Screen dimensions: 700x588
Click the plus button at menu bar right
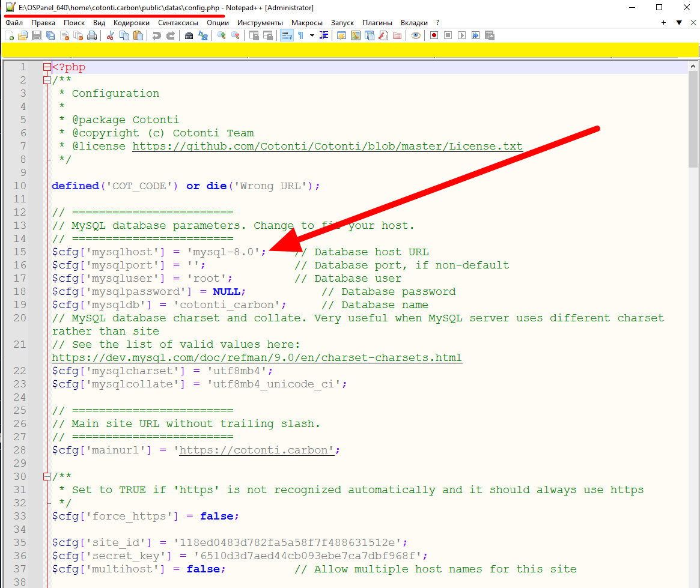pyautogui.click(x=664, y=23)
